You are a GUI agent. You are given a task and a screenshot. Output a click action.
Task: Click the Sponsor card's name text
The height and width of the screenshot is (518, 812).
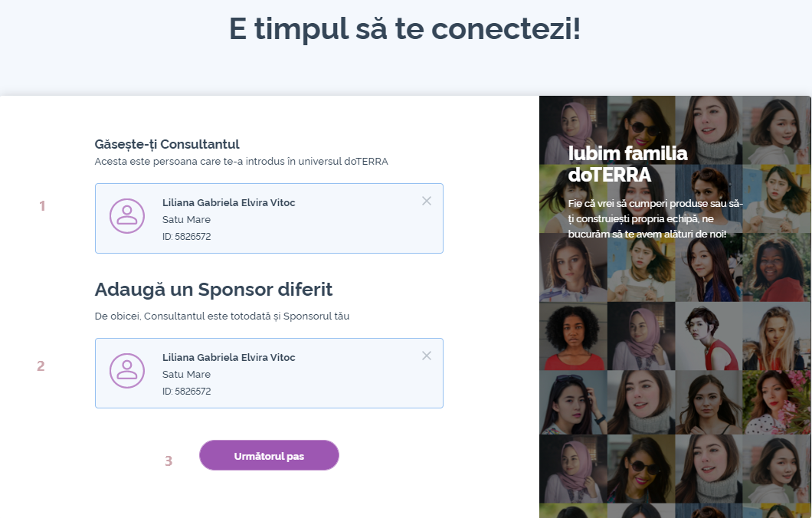click(x=228, y=357)
